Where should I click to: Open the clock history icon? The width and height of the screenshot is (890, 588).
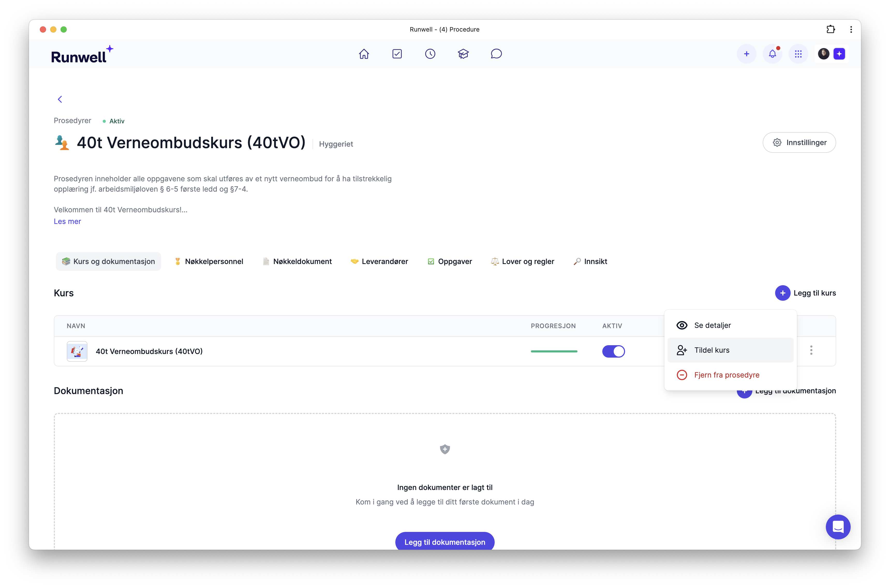pyautogui.click(x=430, y=54)
